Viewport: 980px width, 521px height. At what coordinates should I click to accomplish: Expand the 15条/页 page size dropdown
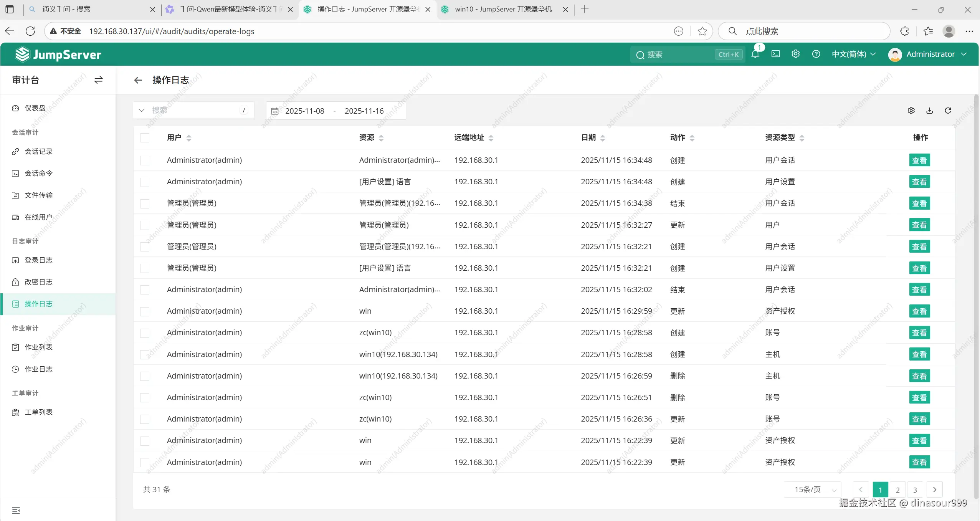(x=813, y=490)
